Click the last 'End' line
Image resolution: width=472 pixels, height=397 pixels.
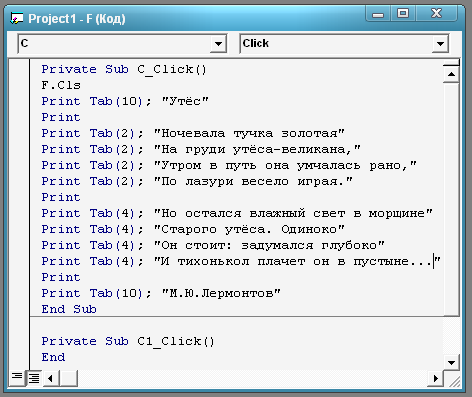53,357
